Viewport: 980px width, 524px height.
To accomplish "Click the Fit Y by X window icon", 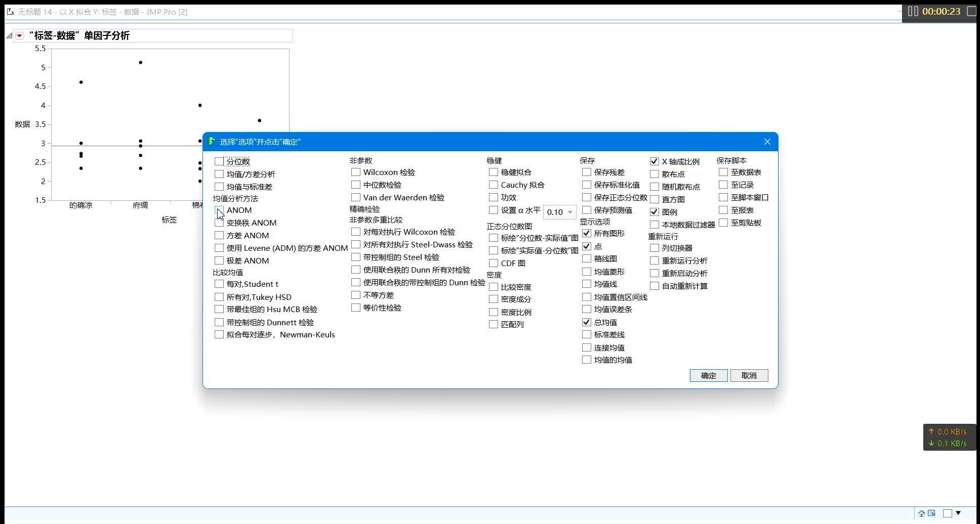I will [x=10, y=11].
